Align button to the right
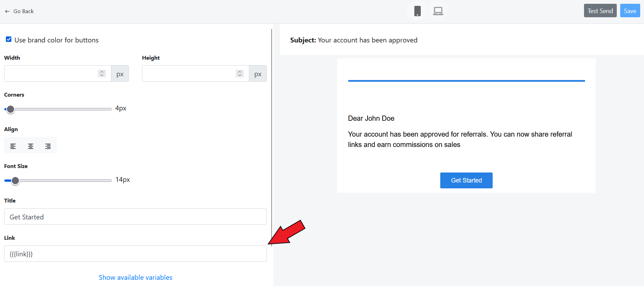This screenshot has height=286, width=644. (48, 146)
